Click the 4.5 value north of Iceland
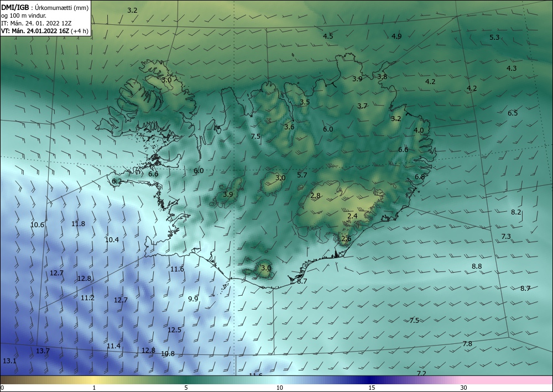The height and width of the screenshot is (392, 553). (x=328, y=36)
